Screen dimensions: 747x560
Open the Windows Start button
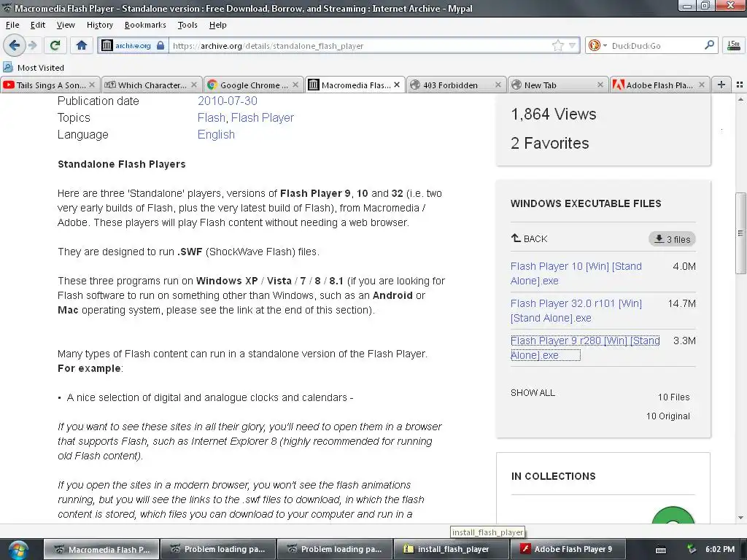pos(18,550)
